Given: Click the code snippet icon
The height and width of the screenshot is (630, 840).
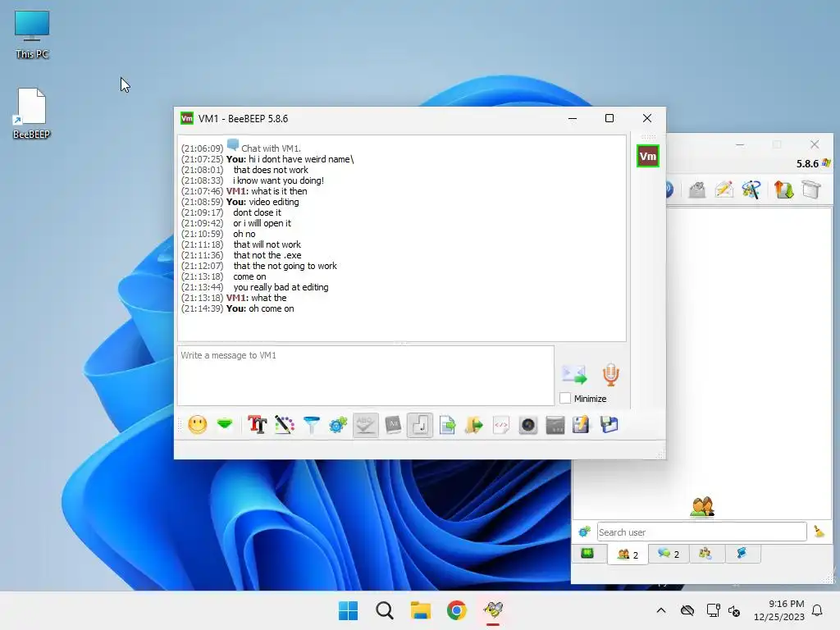Looking at the screenshot, I should tap(501, 426).
